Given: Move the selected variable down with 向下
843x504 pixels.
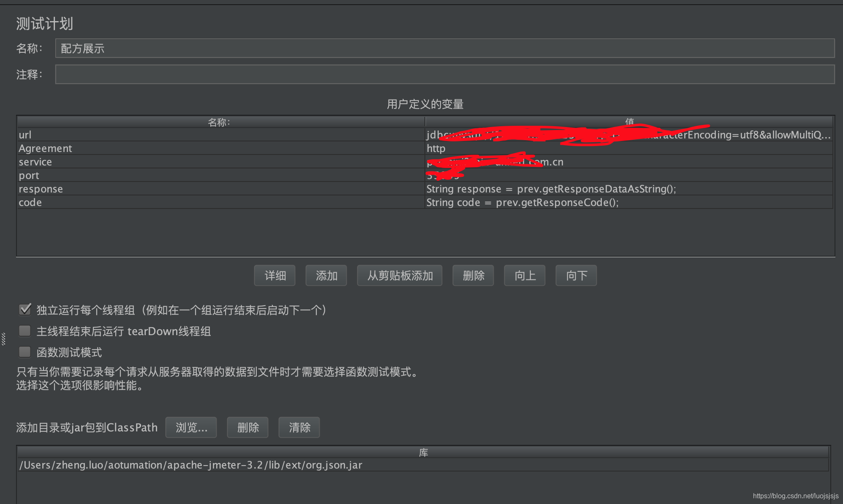Looking at the screenshot, I should click(x=576, y=275).
